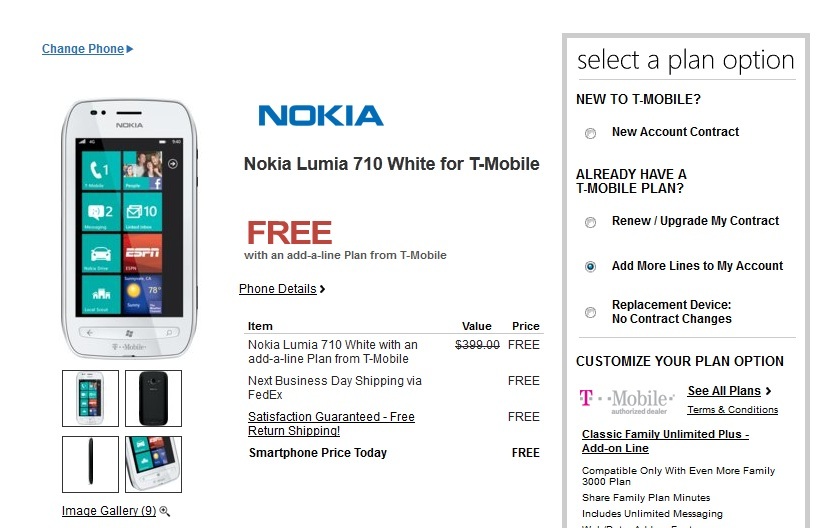
Task: Click the chevron after Phone Details
Action: (x=323, y=289)
